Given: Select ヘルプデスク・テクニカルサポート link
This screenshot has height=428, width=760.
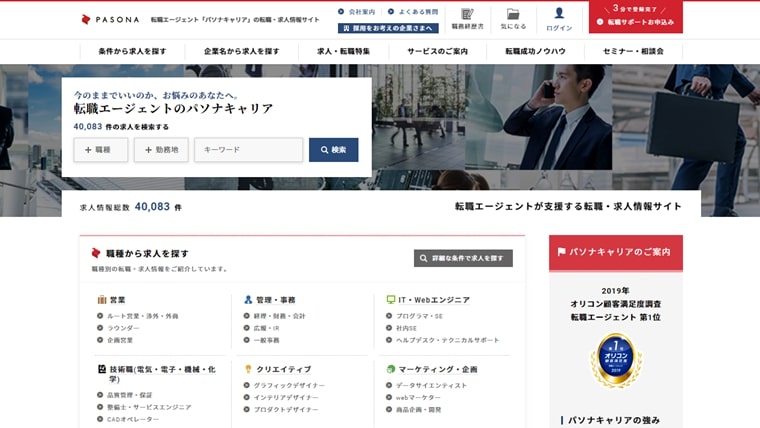Looking at the screenshot, I should point(447,340).
